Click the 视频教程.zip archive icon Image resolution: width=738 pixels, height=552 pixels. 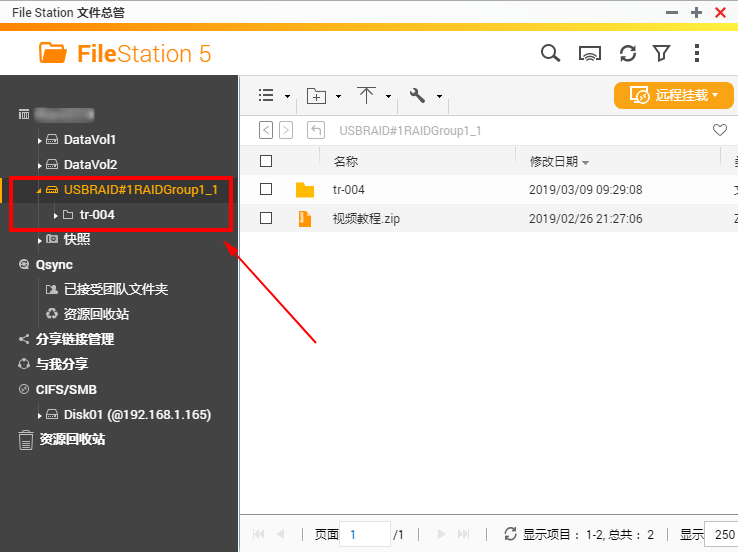click(305, 219)
